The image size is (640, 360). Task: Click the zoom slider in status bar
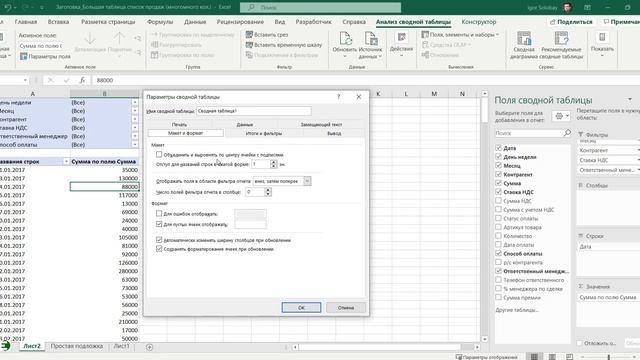click(x=609, y=357)
